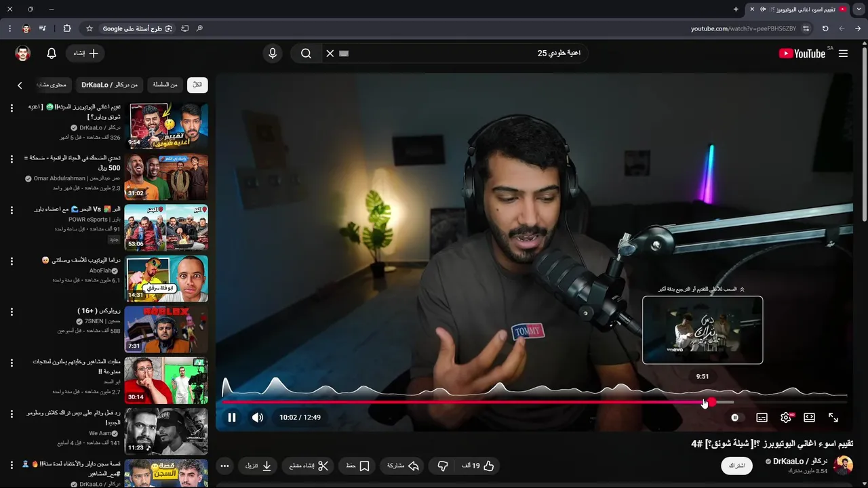Open options menu for Omar Abdulrahman video

coord(12,159)
